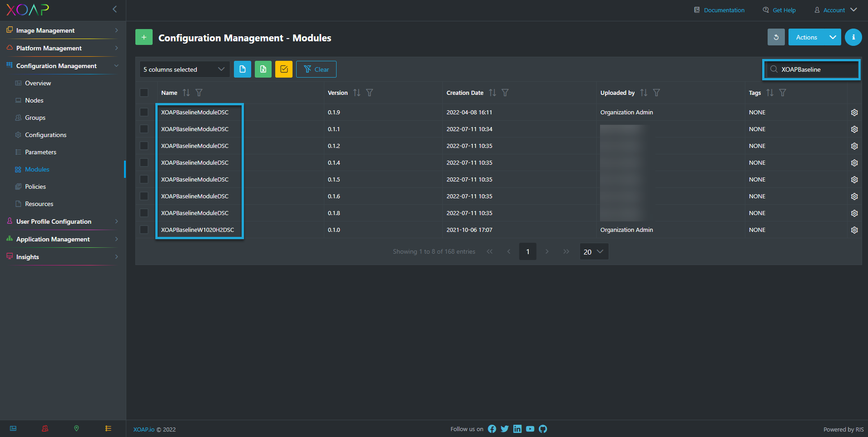Viewport: 868px width, 437px height.
Task: Sort by Name column arrows
Action: 186,93
